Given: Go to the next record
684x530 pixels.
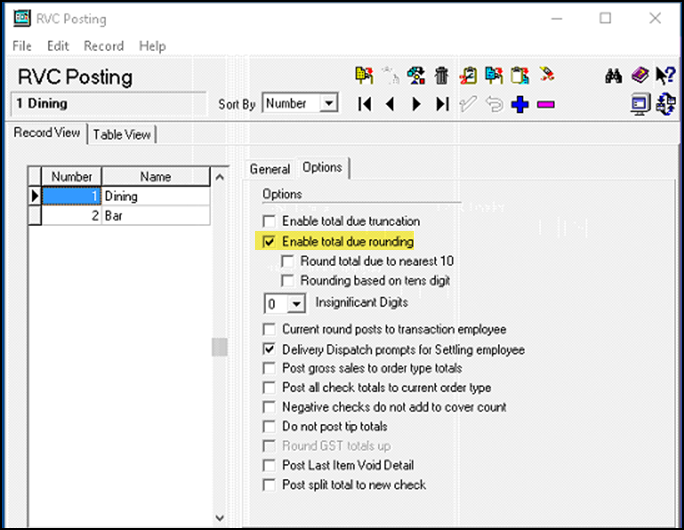Looking at the screenshot, I should click(x=416, y=103).
